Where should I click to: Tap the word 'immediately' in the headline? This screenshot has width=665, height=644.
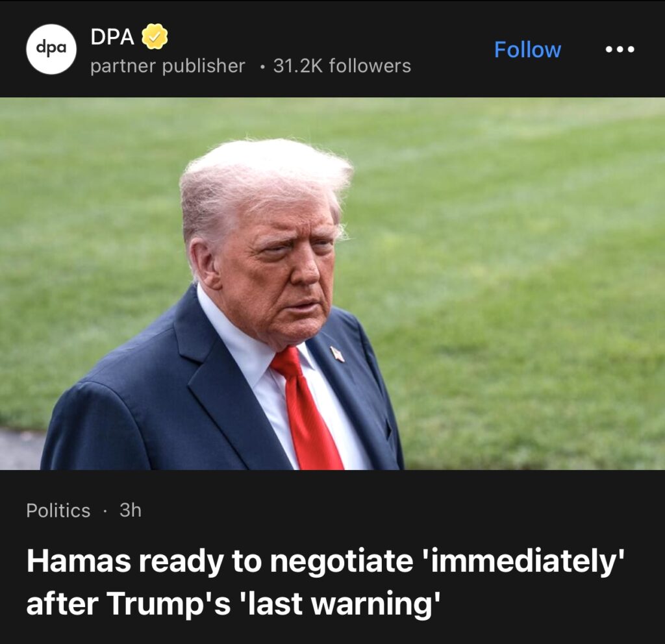coord(523,561)
